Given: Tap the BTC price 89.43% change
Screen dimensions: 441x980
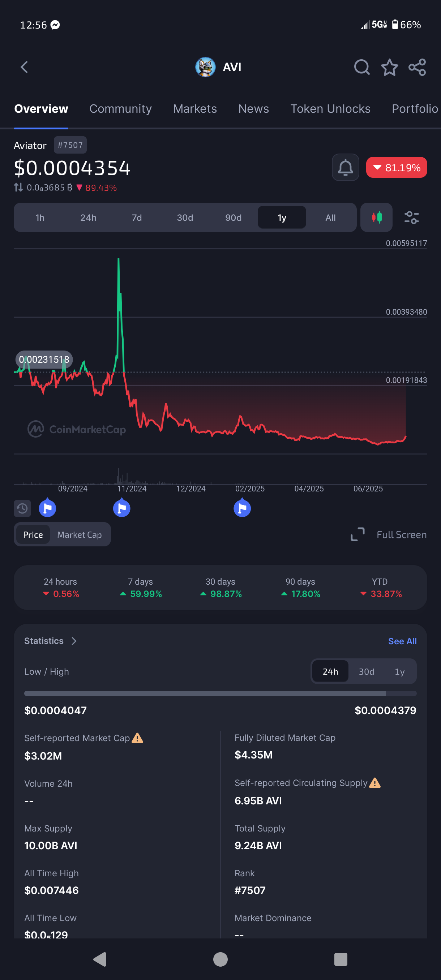Looking at the screenshot, I should (x=97, y=188).
